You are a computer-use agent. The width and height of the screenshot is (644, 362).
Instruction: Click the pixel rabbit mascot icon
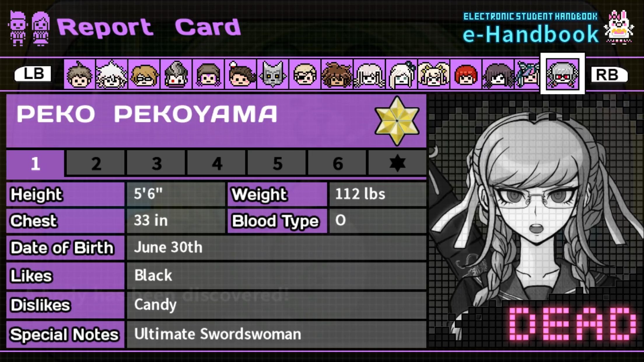pos(619,27)
